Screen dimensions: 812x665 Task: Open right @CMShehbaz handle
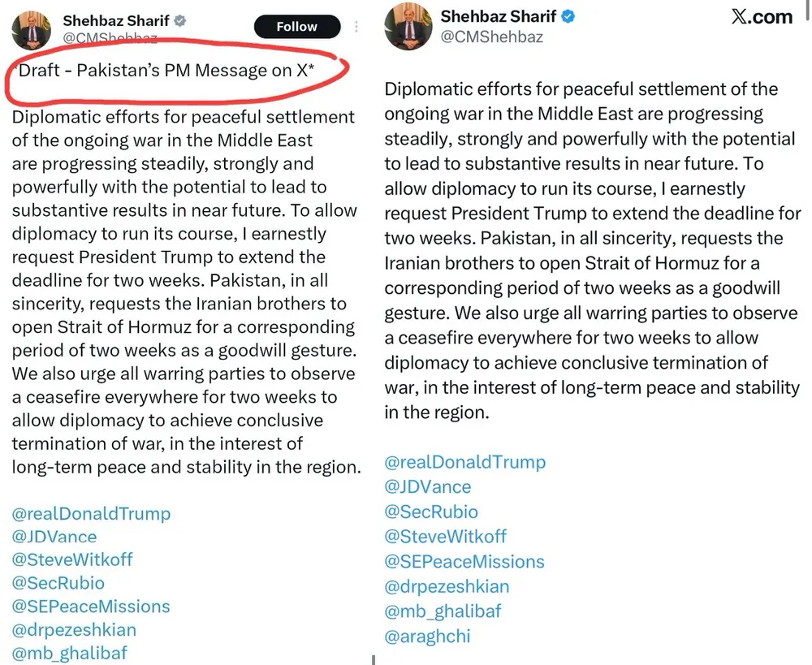click(491, 37)
